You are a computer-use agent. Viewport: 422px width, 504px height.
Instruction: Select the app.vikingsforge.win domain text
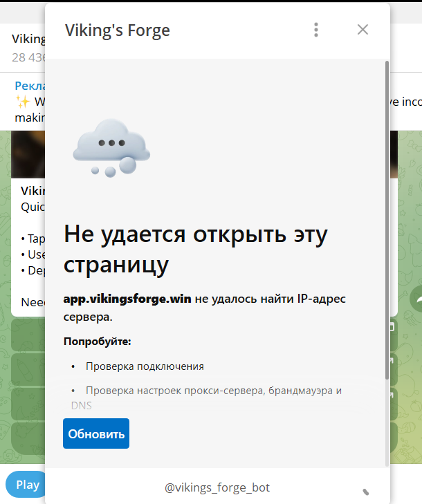click(x=127, y=299)
